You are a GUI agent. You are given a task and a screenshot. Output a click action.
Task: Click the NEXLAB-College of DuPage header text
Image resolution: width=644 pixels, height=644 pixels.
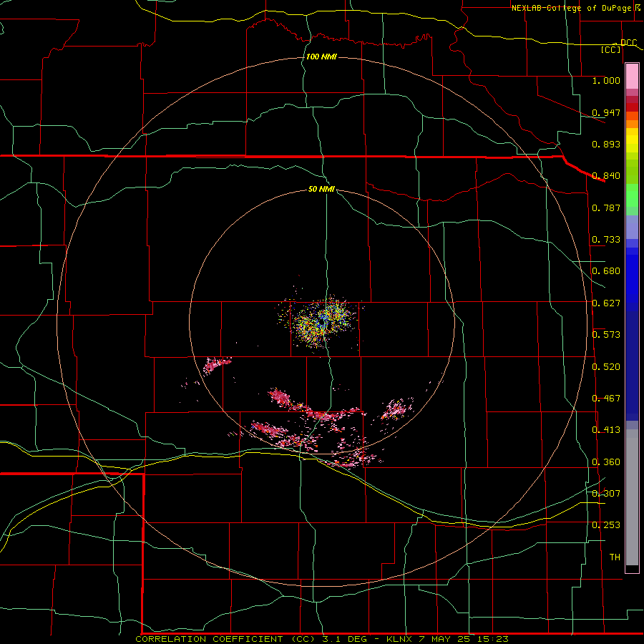[x=571, y=8]
